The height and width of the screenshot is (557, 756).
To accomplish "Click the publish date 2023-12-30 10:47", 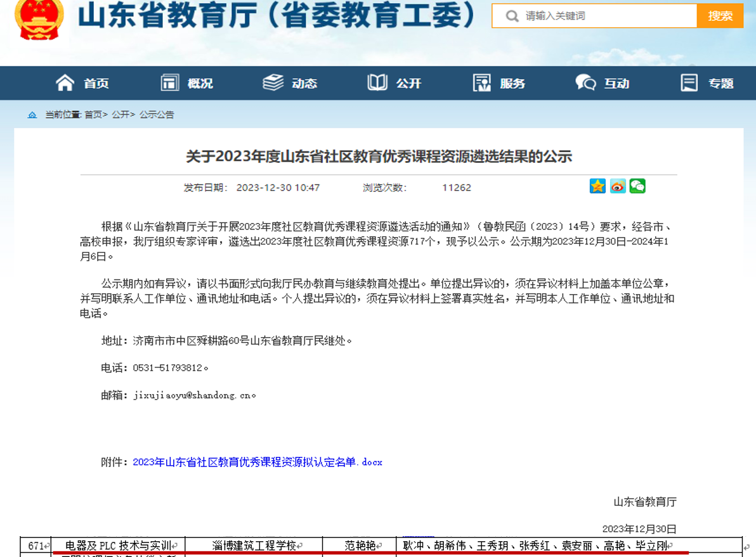I will (x=278, y=188).
